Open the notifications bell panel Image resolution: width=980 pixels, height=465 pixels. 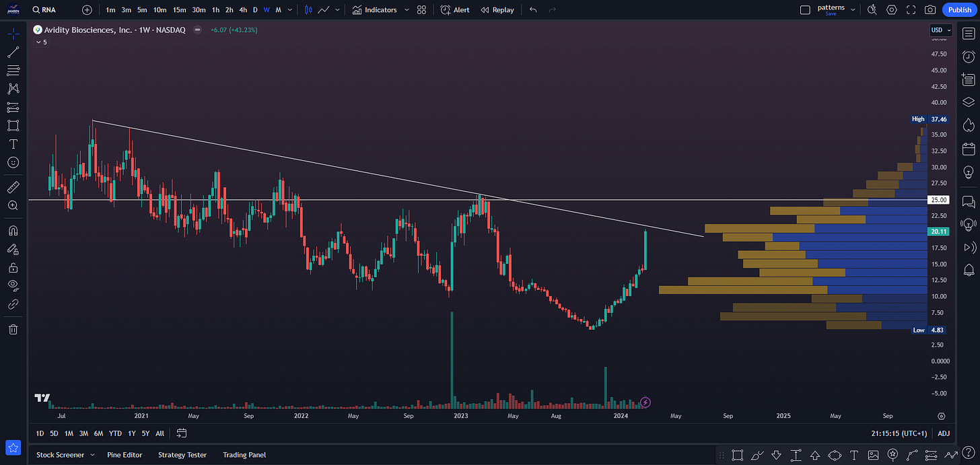969,270
